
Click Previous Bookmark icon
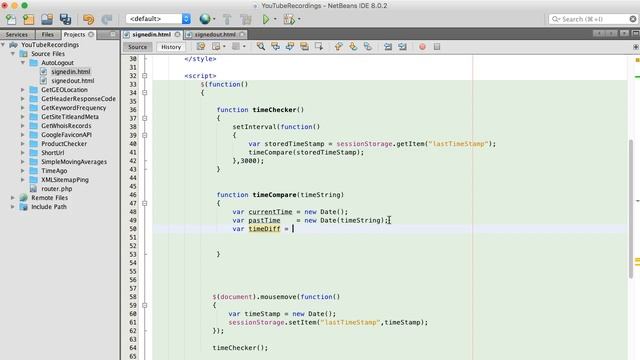click(x=338, y=47)
